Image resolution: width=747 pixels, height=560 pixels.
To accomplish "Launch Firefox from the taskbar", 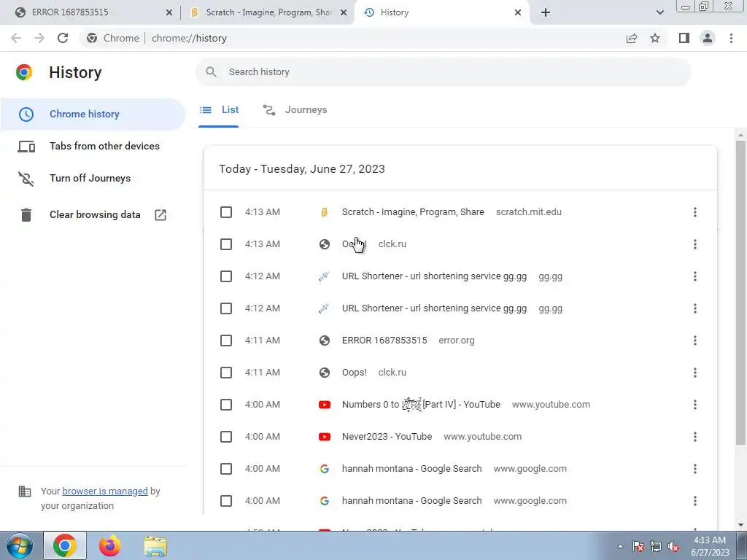I will [x=110, y=545].
